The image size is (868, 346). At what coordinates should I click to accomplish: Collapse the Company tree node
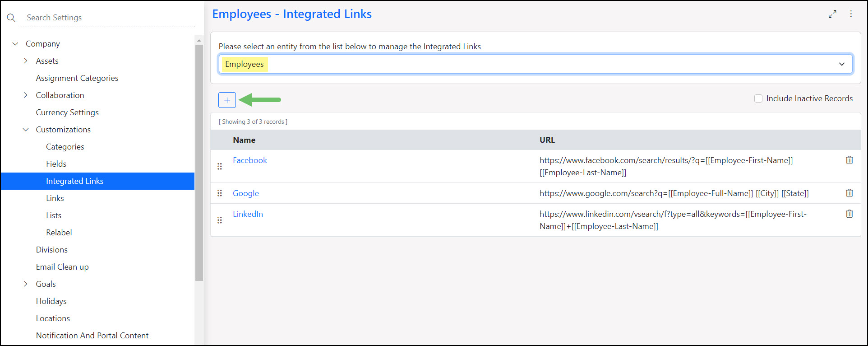click(15, 44)
